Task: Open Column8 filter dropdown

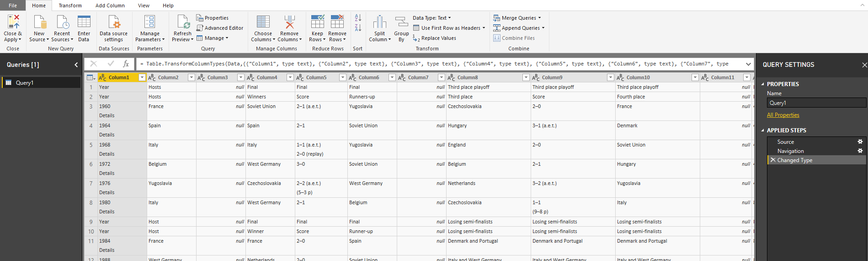Action: pos(526,77)
